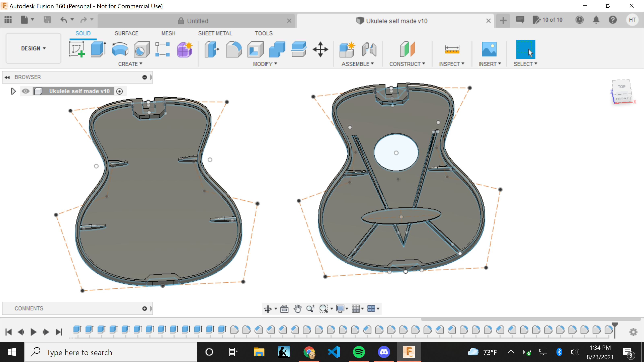
Task: Click Spotify icon in Windows taskbar
Action: [359, 352]
